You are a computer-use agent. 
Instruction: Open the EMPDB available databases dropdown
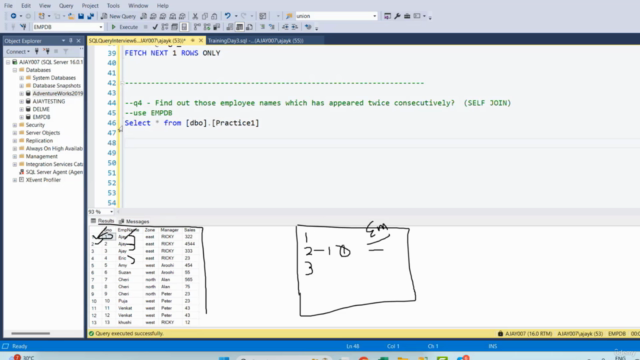coord(100,27)
